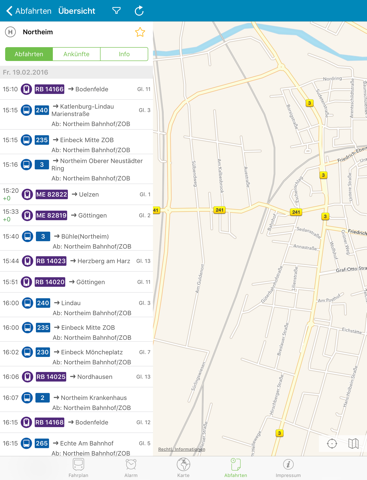Image resolution: width=367 pixels, height=480 pixels.
Task: Open the Info tab
Action: pyautogui.click(x=124, y=54)
